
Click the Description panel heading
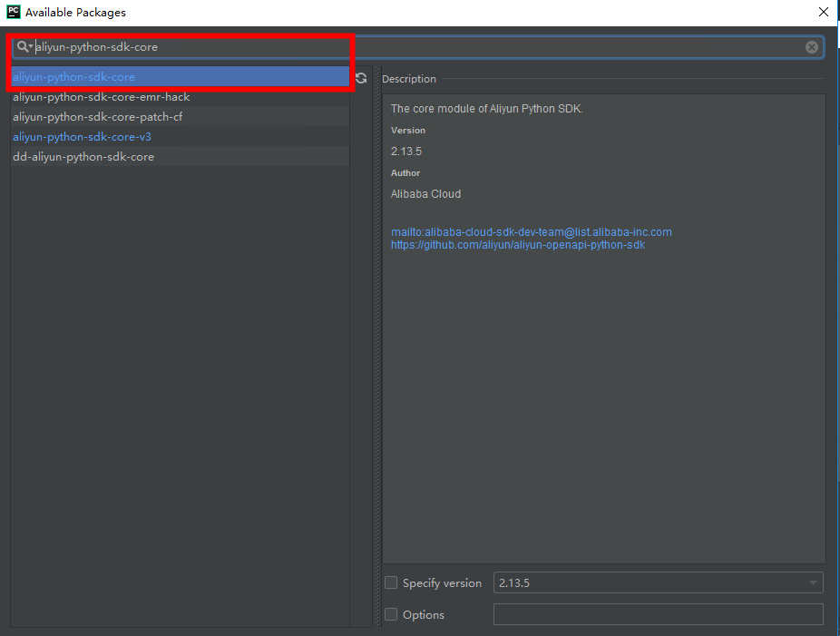[x=409, y=79]
